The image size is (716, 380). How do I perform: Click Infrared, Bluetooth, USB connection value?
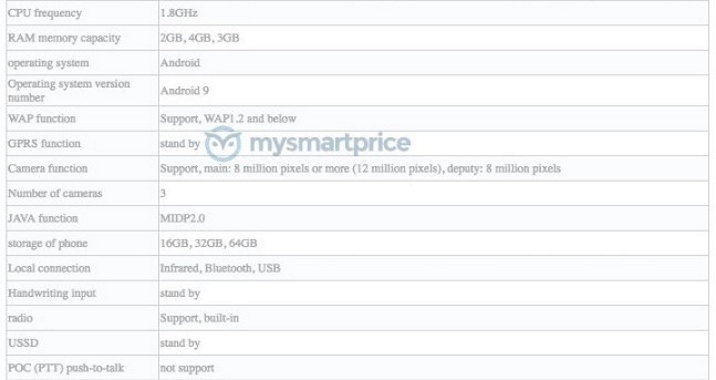coord(220,268)
